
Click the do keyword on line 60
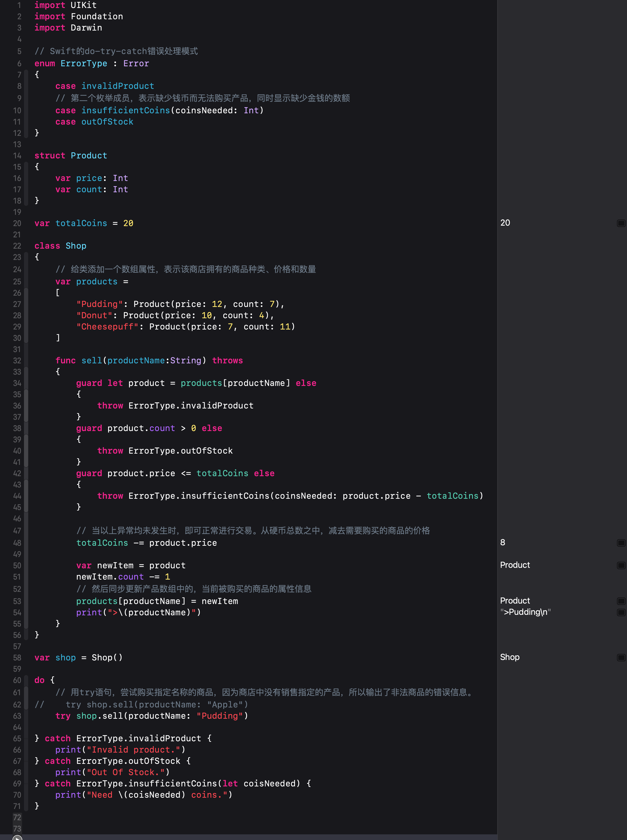pos(39,680)
